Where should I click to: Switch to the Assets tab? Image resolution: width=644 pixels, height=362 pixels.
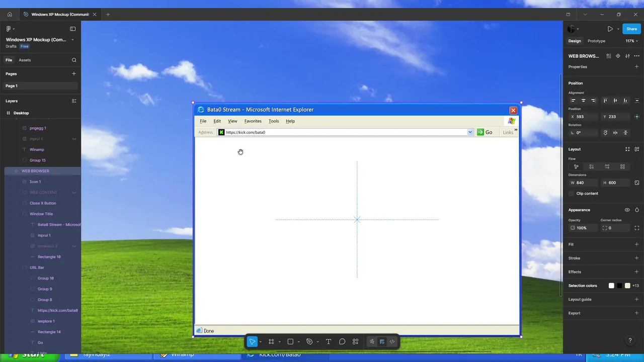[x=25, y=60]
